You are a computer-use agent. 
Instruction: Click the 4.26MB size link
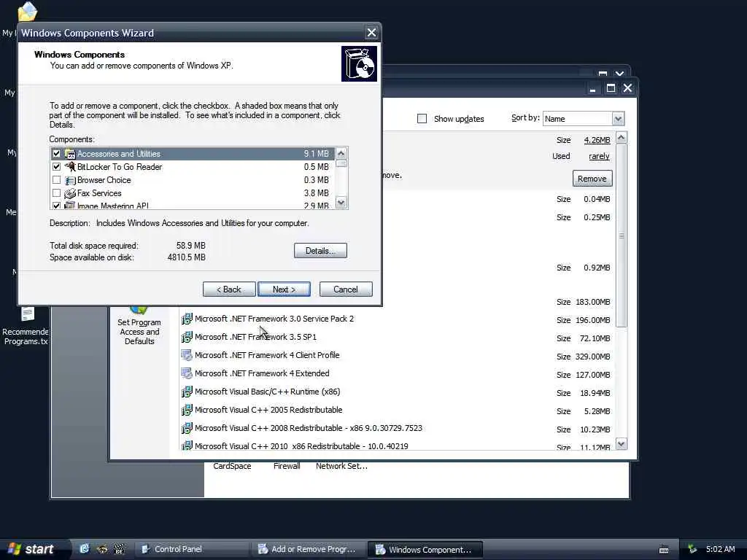click(x=597, y=140)
